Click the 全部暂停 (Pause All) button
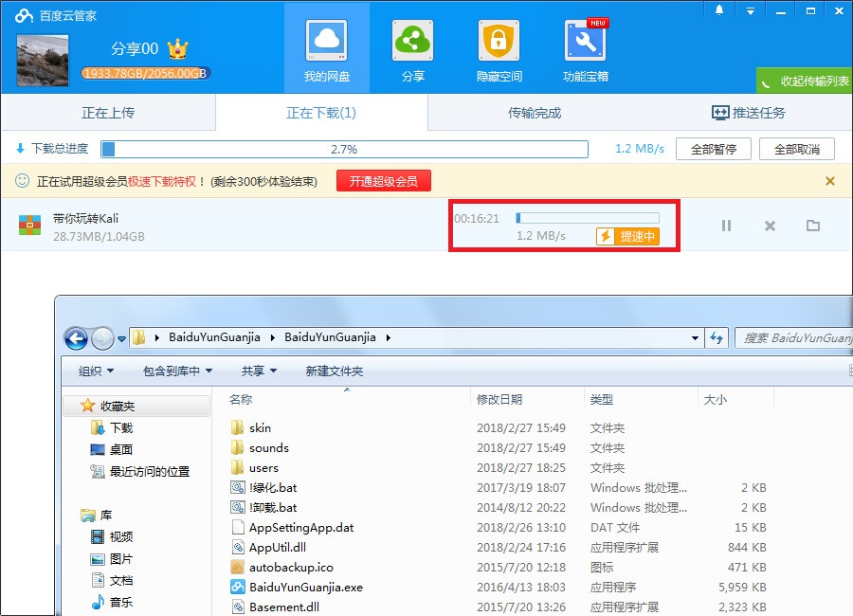 [713, 148]
